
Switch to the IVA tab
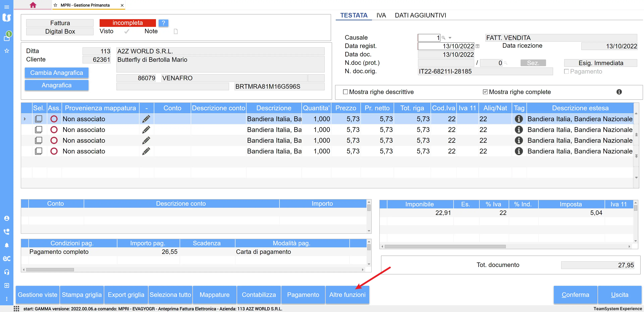[x=381, y=15]
